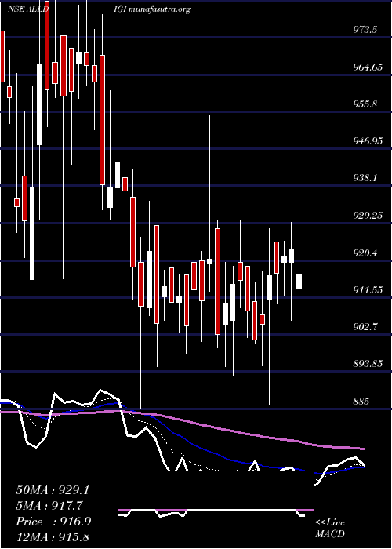This screenshot has height=549, width=392.
Task: Click the 885 price axis label
Action: (x=361, y=402)
